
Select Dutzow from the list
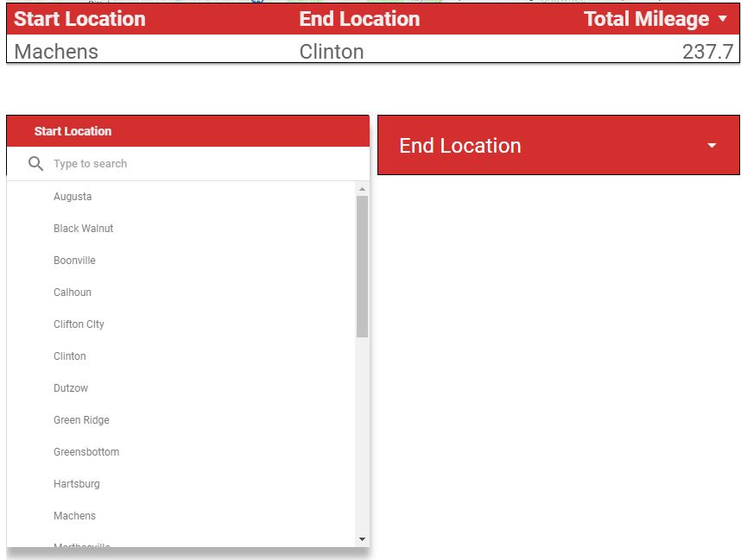tap(71, 388)
